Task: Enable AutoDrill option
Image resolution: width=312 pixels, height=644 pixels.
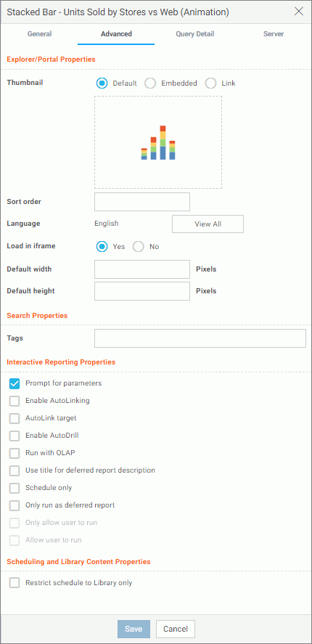Action: (x=15, y=436)
